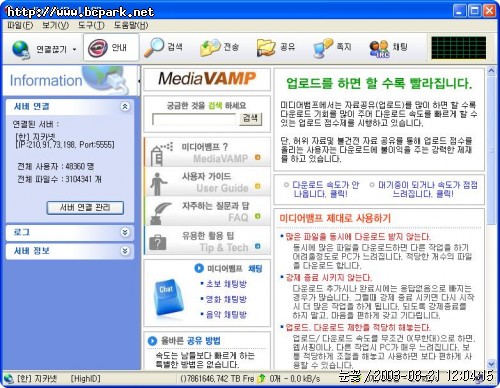The height and width of the screenshot is (388, 500).
Task: Open link 다운로드 속도가 안 나옵니다. 클릭!
Action: pos(325,189)
